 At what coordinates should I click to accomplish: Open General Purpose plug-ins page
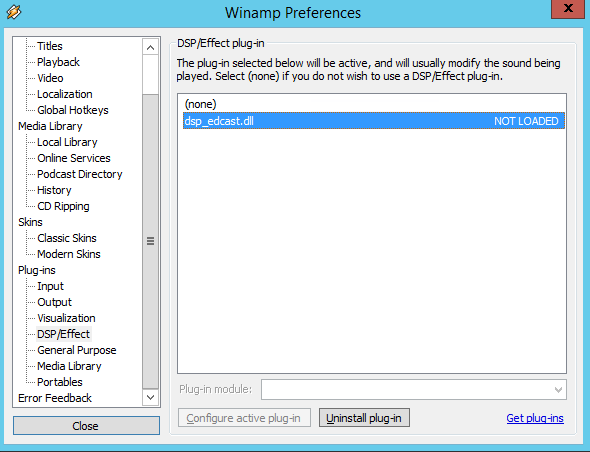click(x=77, y=350)
